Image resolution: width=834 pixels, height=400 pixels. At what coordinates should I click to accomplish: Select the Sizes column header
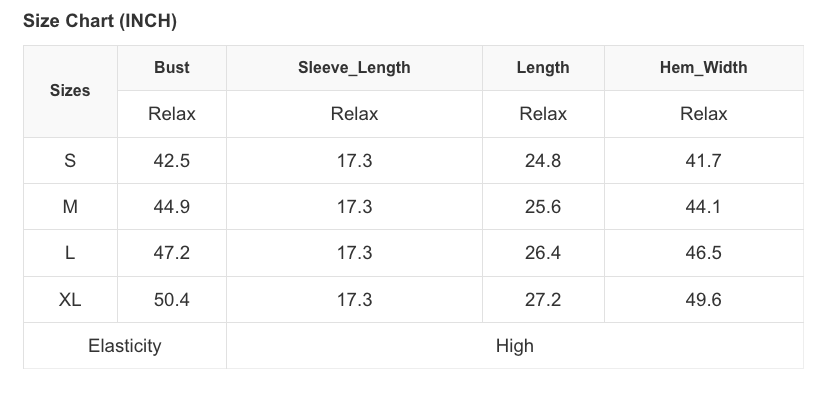coord(70,91)
